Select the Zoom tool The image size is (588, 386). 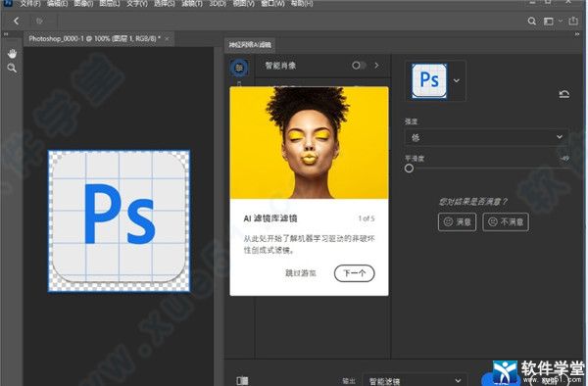[12, 68]
